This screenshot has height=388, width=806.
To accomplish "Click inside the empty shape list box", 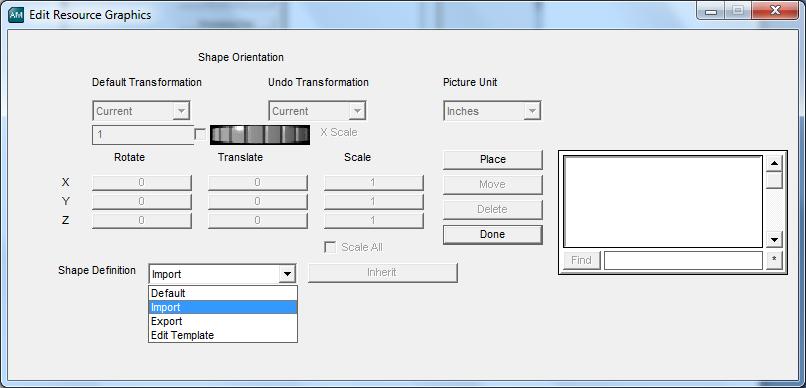I will click(663, 202).
